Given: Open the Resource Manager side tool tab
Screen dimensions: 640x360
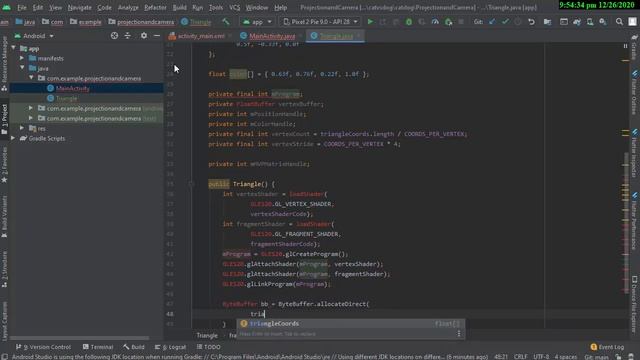Looking at the screenshot, I should coord(4,63).
